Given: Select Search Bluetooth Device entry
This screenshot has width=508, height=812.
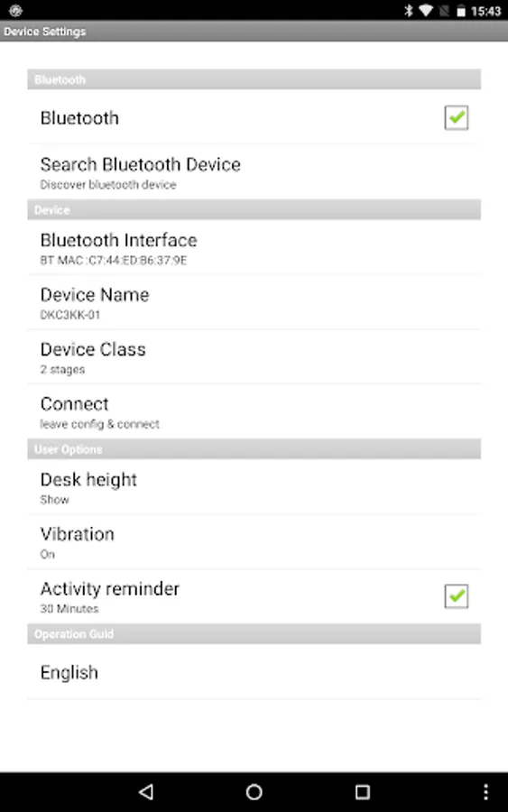Looking at the screenshot, I should (254, 172).
